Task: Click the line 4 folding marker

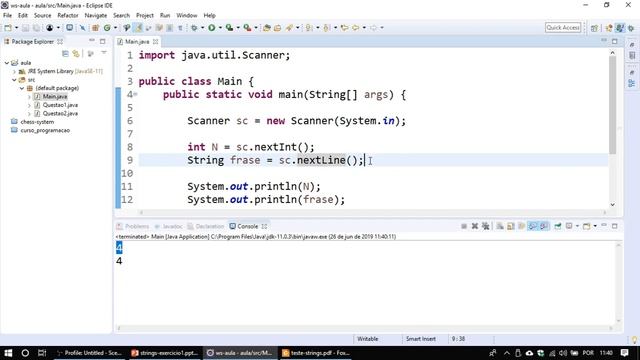Action: 135,94
